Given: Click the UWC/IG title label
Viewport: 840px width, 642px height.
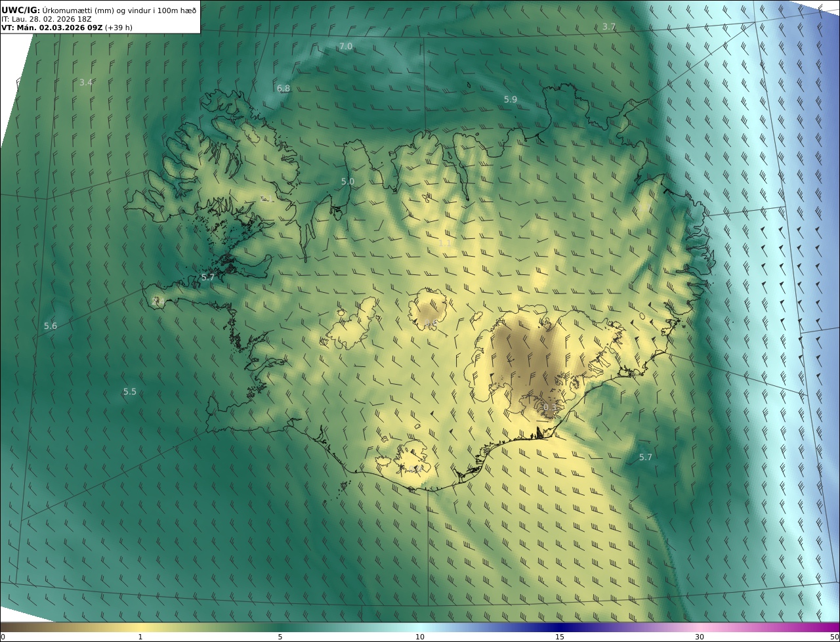Looking at the screenshot, I should click(x=21, y=10).
